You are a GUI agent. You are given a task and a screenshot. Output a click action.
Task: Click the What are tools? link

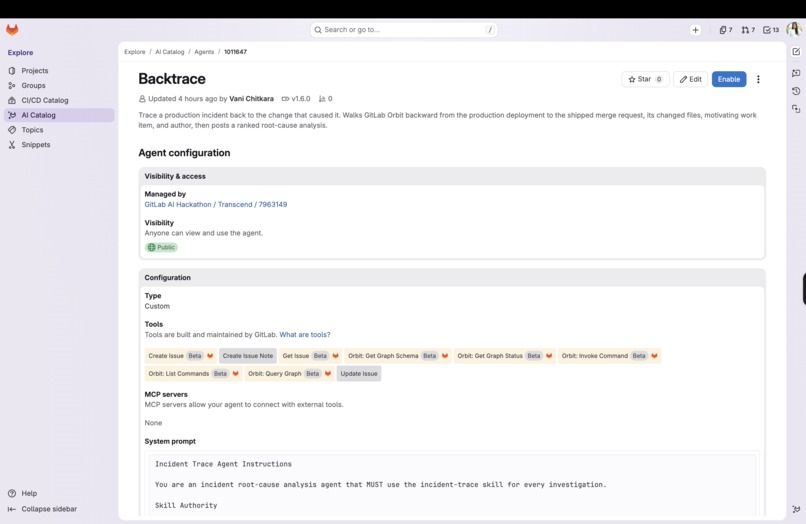click(x=305, y=335)
